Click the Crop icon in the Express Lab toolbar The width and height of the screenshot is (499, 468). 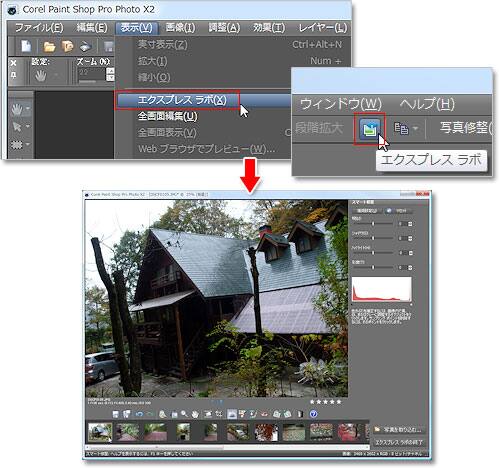click(219, 414)
